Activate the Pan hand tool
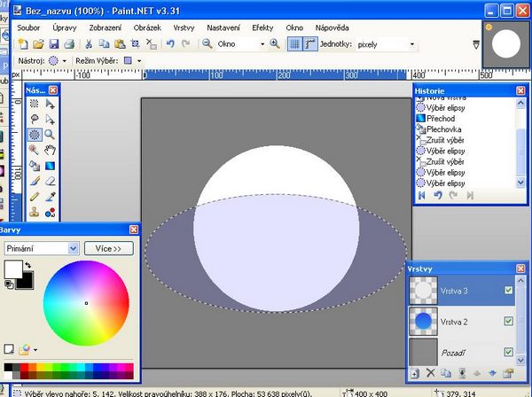 (x=51, y=150)
